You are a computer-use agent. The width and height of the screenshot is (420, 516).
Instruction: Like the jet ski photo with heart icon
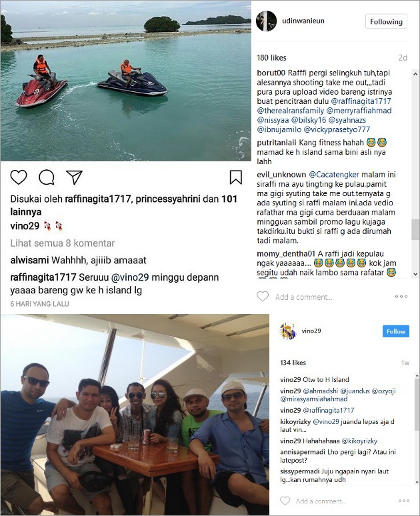(19, 177)
